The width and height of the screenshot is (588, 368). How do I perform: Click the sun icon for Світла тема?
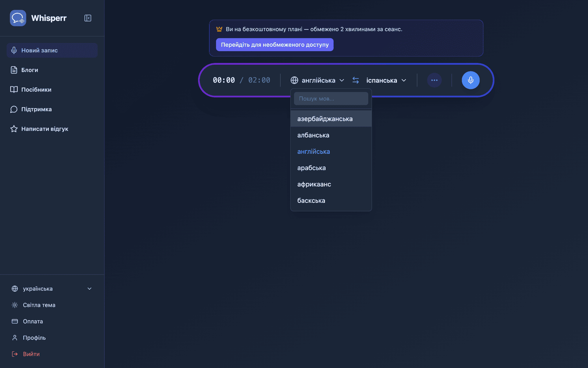click(x=15, y=305)
